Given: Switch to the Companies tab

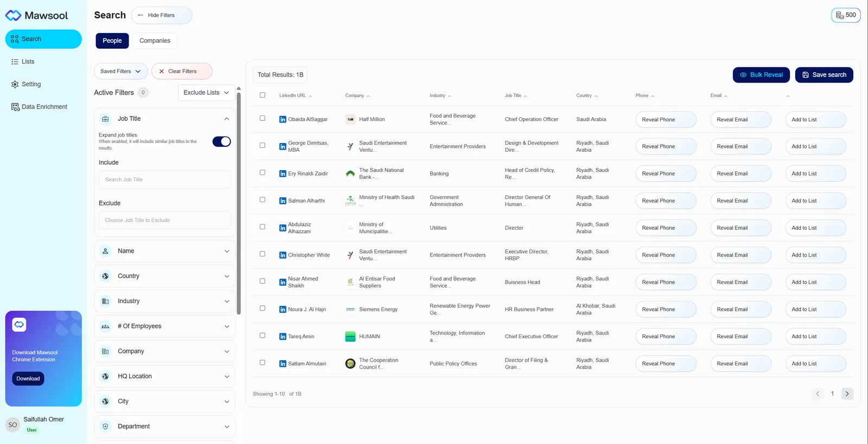Looking at the screenshot, I should [155, 41].
